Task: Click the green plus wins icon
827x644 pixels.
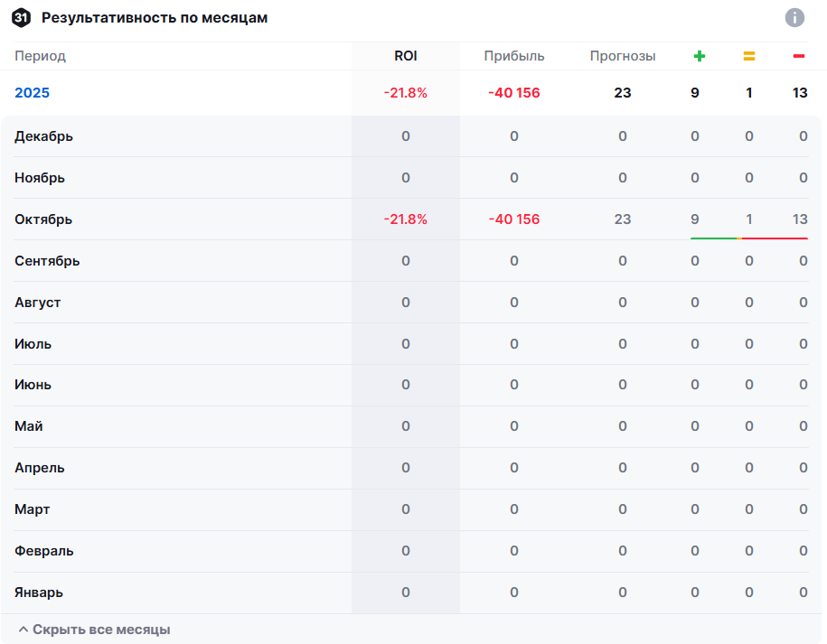Action: click(699, 56)
